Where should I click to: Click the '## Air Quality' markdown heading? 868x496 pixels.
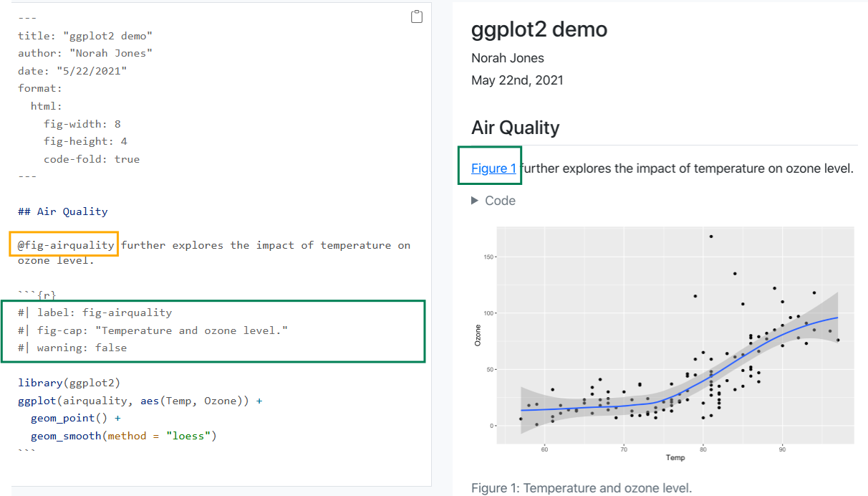[63, 211]
